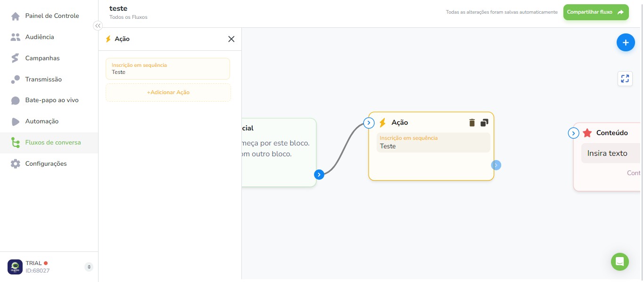The image size is (644, 282).
Task: Duplicate the Ação block with copy icon
Action: pos(484,123)
